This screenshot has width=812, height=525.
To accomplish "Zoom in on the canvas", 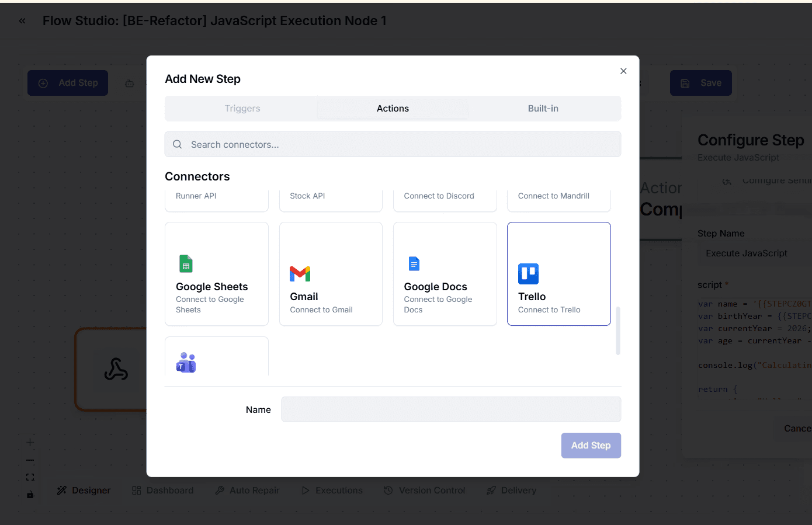I will coord(30,443).
